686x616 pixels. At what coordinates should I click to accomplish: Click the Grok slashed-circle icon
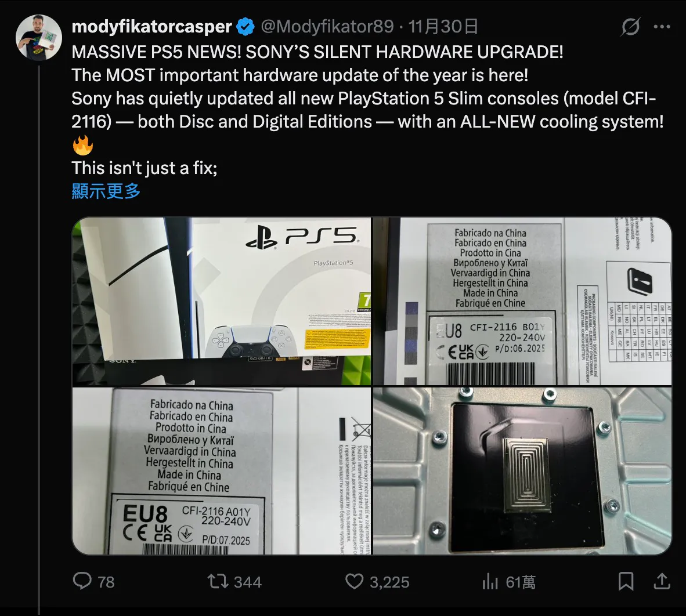(630, 27)
